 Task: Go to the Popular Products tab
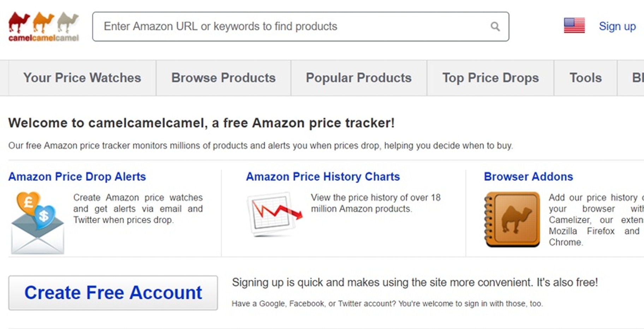coord(359,78)
